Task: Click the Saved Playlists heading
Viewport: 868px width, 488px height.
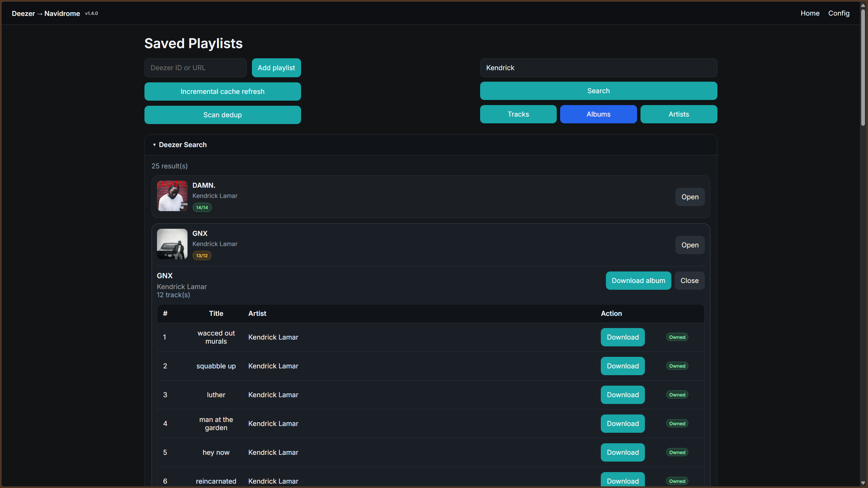Action: (x=194, y=43)
